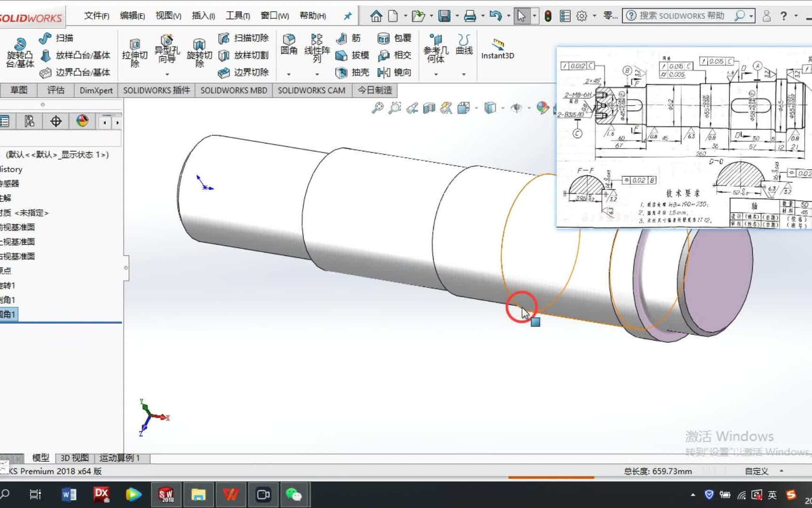Click the Motion Study 1 (运动算例 1) tab

pyautogui.click(x=120, y=458)
